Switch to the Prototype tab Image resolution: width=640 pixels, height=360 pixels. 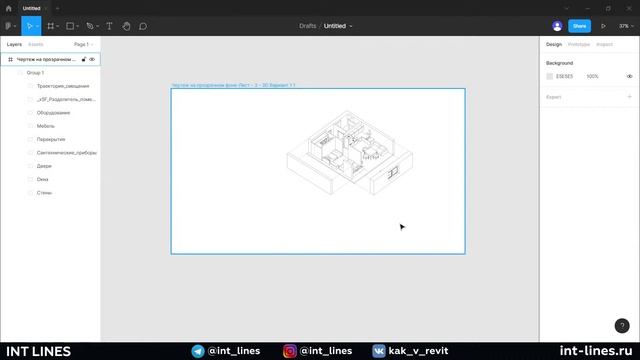click(x=579, y=44)
